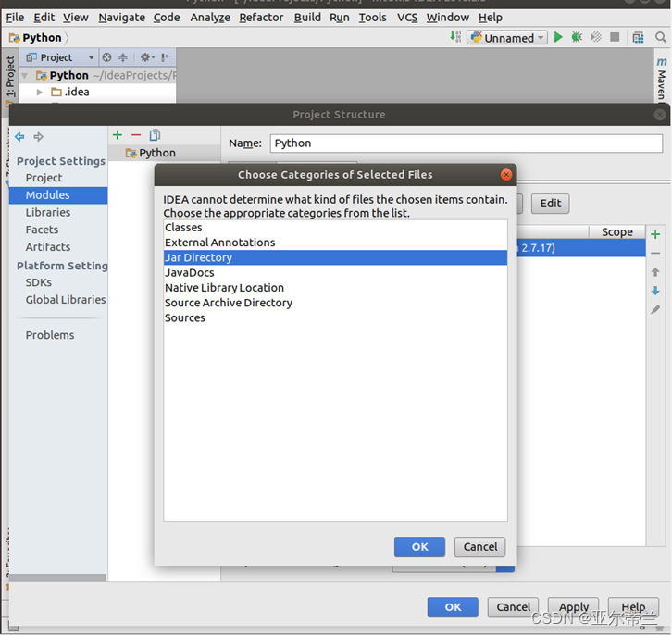672x635 pixels.
Task: Select Classes category
Action: coord(336,228)
